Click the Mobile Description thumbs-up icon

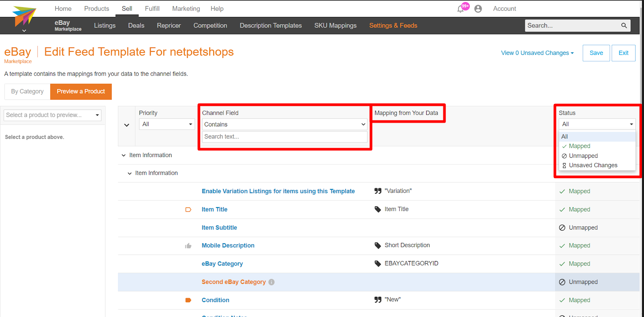tap(188, 246)
